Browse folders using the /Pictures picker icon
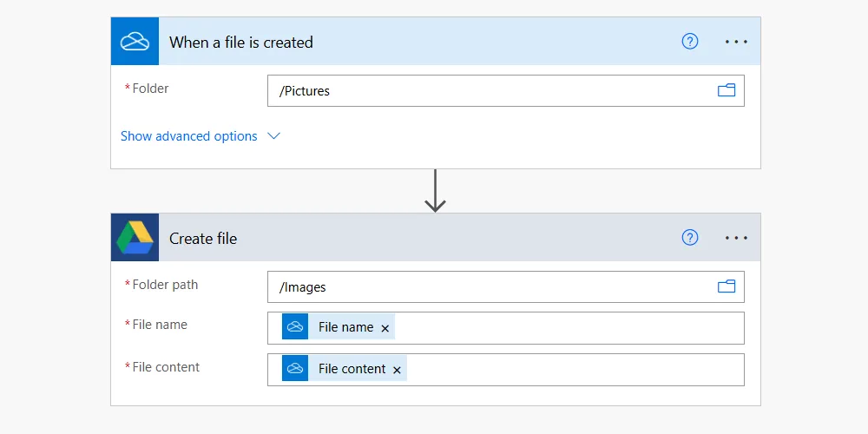This screenshot has height=434, width=868. pyautogui.click(x=726, y=90)
